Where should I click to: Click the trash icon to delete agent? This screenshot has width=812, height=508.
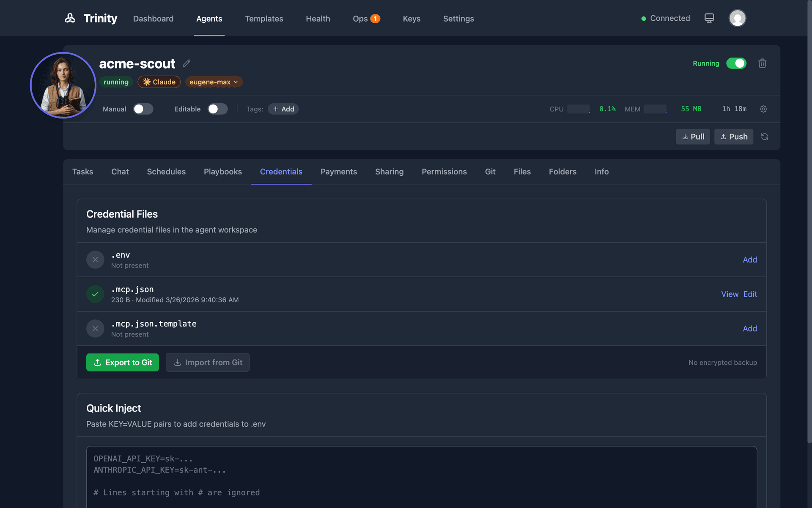[762, 63]
